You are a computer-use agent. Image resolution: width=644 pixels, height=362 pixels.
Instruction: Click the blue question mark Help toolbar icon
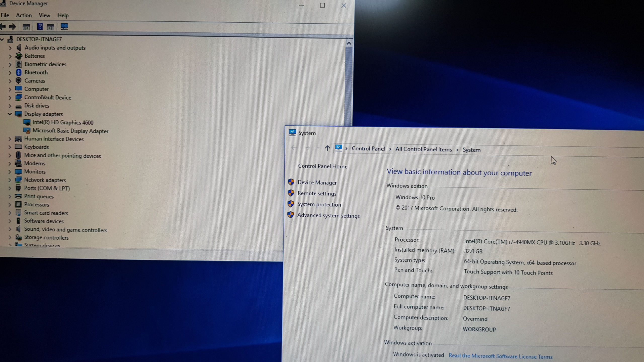coord(40,26)
